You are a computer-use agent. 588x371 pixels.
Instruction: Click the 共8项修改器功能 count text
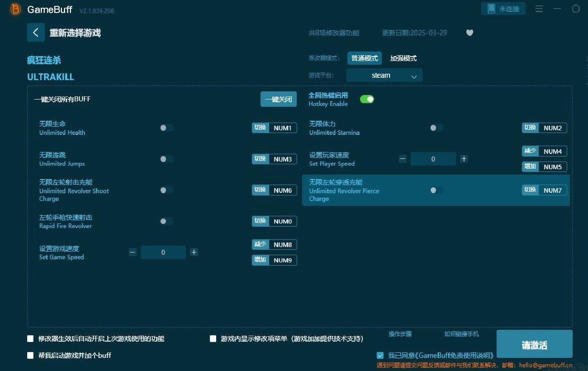click(x=334, y=33)
